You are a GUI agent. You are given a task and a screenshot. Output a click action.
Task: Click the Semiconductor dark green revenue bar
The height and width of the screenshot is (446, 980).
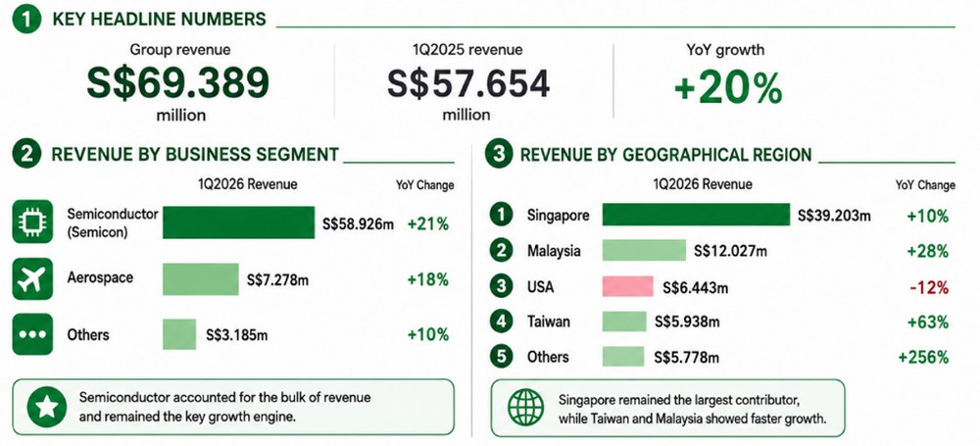(239, 223)
